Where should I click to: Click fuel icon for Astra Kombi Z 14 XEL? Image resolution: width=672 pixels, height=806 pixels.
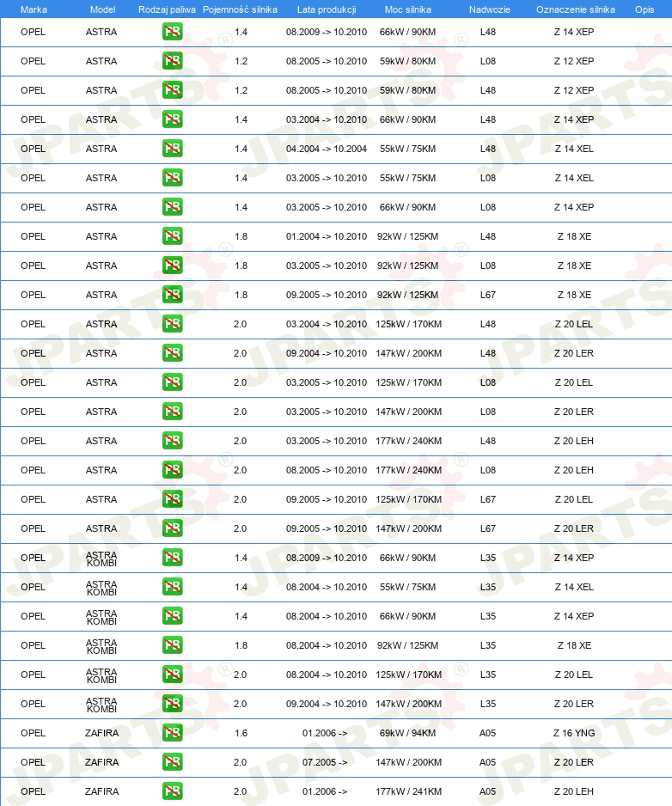click(x=172, y=587)
